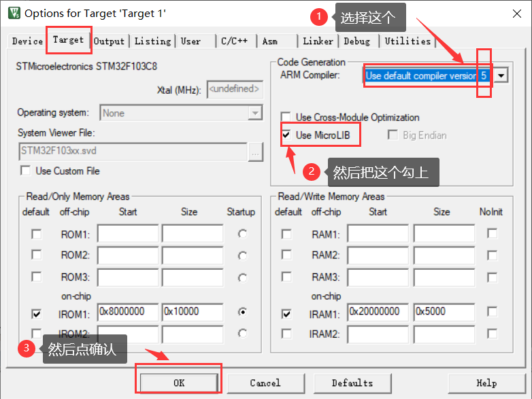Enable ROM3 default checkbox
Image resolution: width=532 pixels, height=399 pixels.
36,277
